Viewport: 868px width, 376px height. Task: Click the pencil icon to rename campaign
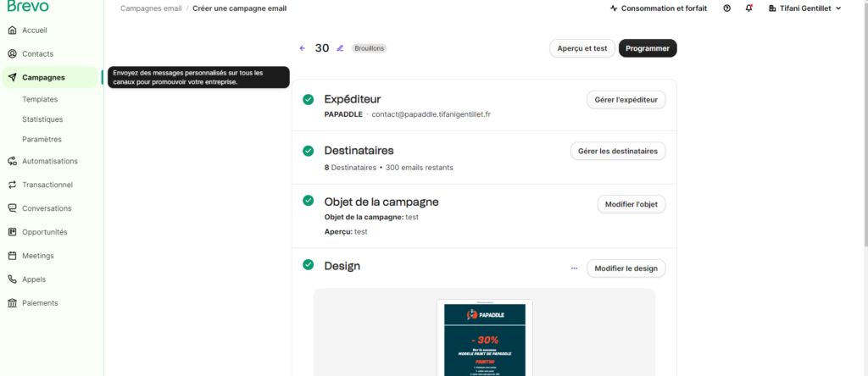tap(340, 48)
